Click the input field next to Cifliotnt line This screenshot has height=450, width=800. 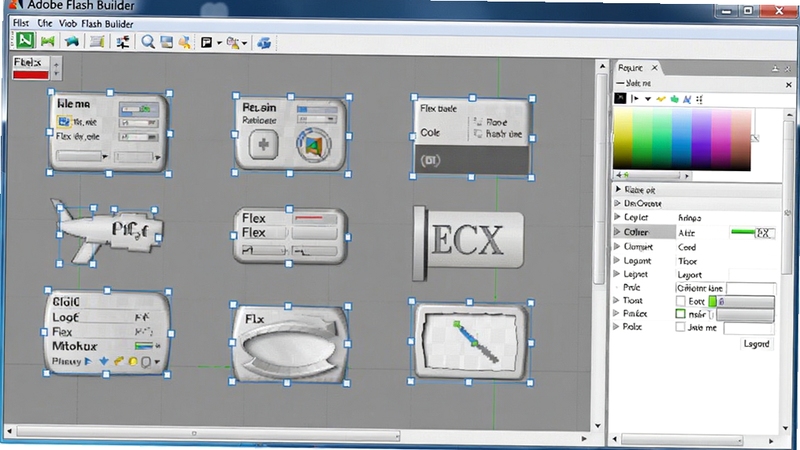click(751, 288)
